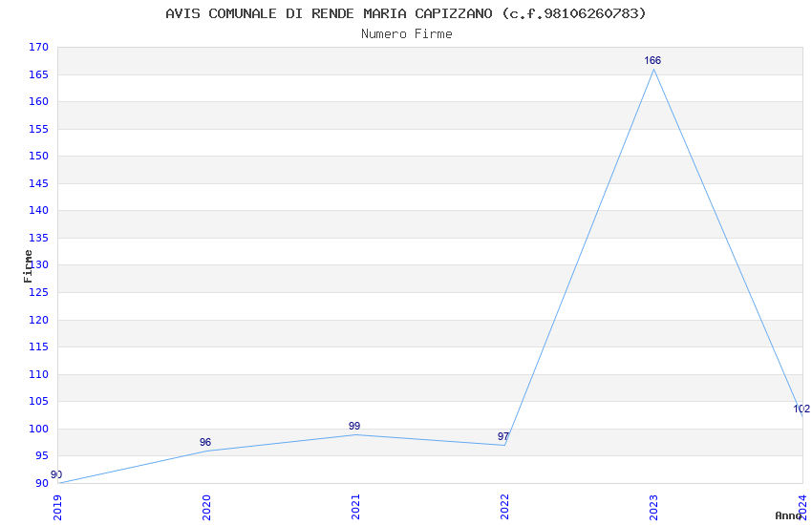Click the 2021 x-axis year label
812x525 pixels.
[x=355, y=508]
